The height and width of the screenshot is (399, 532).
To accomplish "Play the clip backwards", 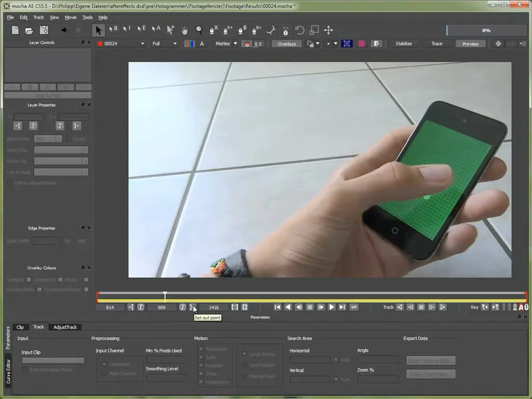I will (x=288, y=307).
